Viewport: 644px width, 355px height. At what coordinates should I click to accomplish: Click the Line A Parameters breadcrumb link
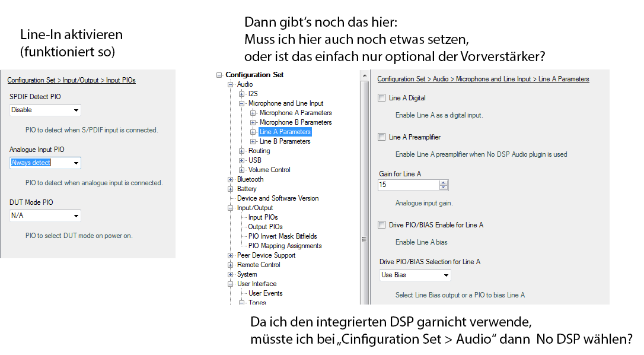(x=563, y=79)
